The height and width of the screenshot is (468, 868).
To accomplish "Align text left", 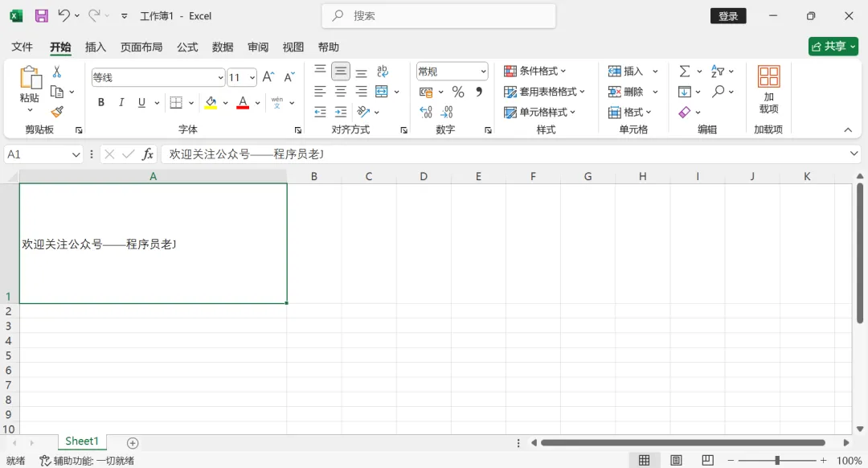I will pos(320,92).
